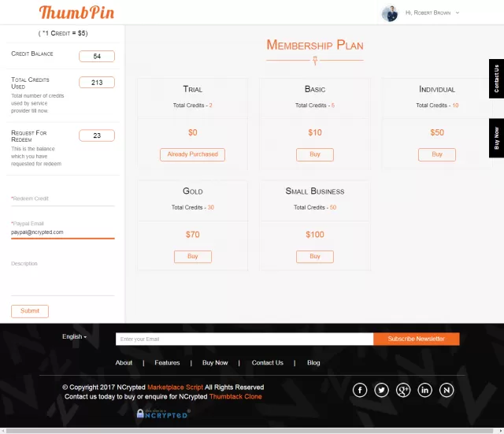Open the LinkedIn social icon in footer
The image size is (504, 434).
tap(424, 390)
